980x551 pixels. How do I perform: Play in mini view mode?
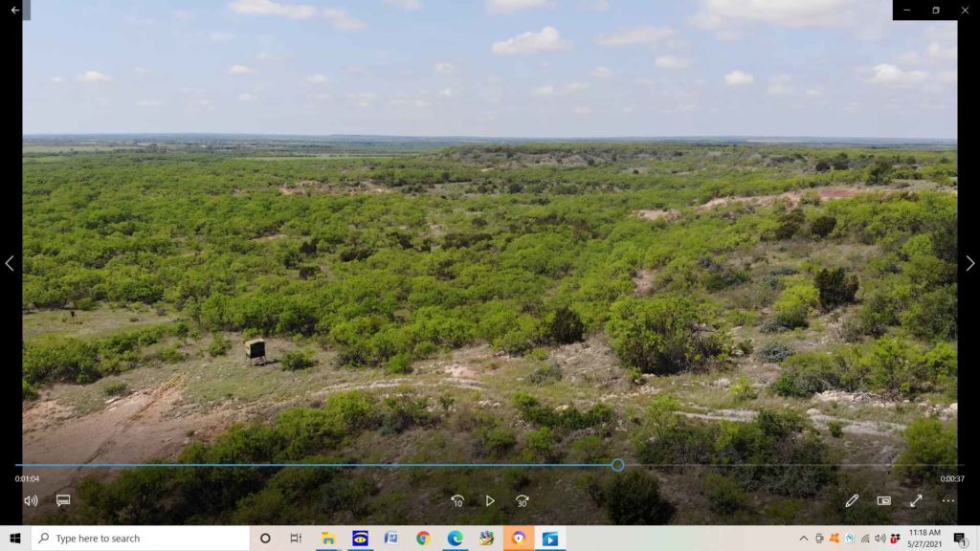click(883, 501)
